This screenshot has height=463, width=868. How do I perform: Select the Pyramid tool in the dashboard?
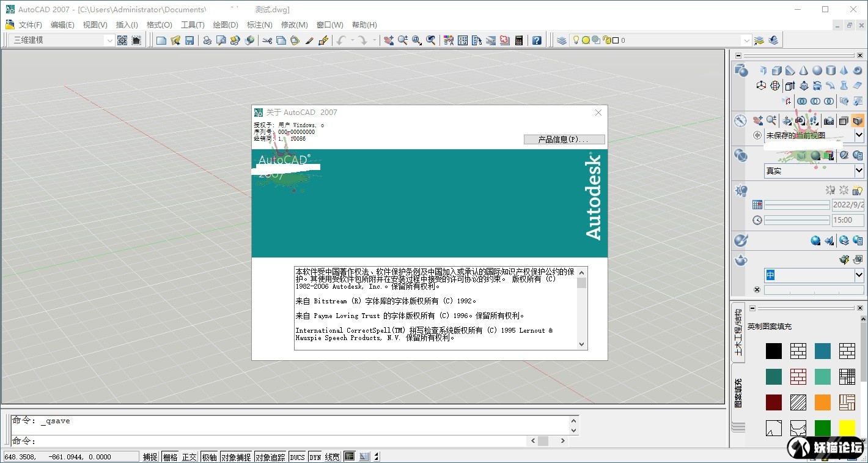844,71
